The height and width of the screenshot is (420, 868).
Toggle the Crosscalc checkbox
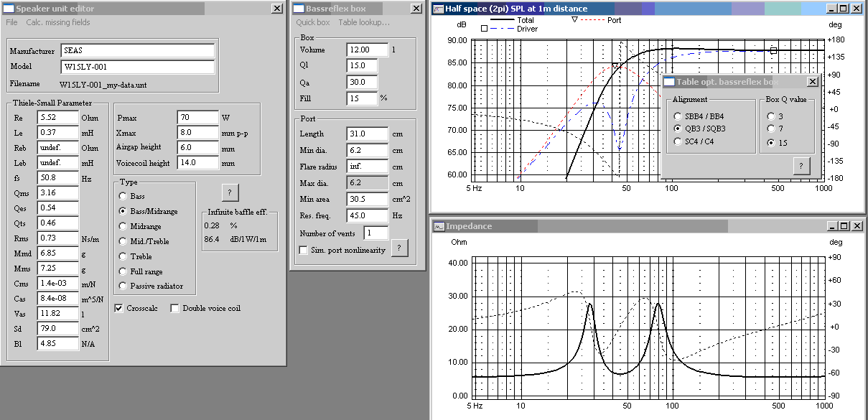[x=119, y=308]
